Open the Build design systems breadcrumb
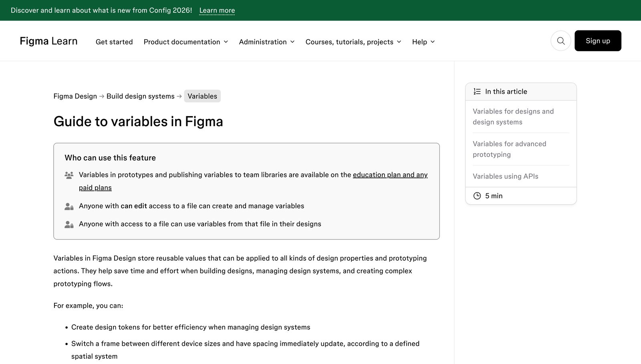641x364 pixels. tap(141, 96)
